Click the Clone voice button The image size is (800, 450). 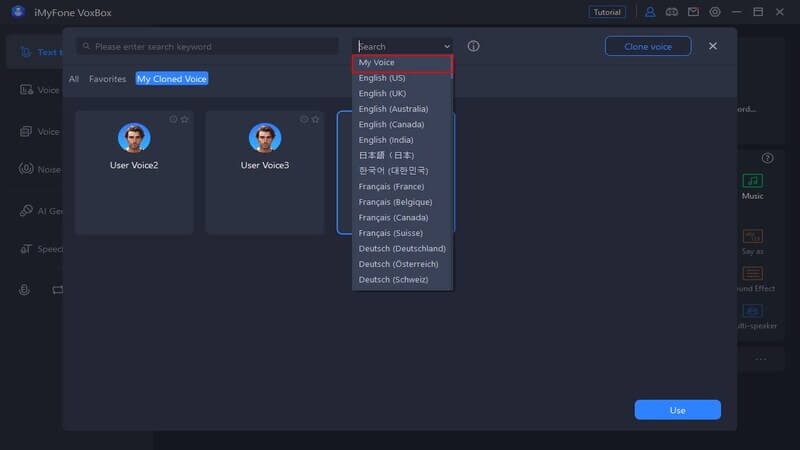[x=648, y=46]
